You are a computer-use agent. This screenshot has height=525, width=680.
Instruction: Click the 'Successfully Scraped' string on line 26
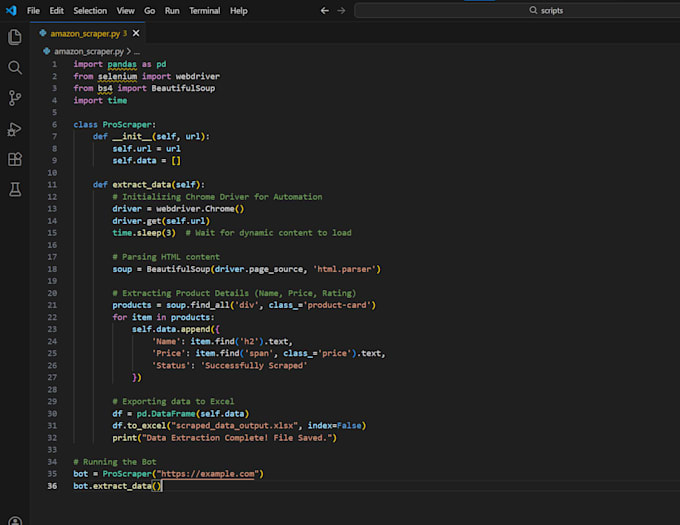pyautogui.click(x=254, y=365)
